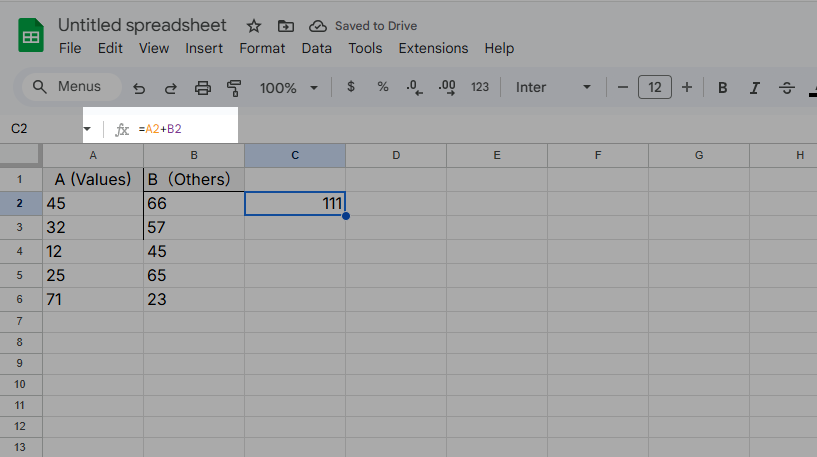Click the Redo arrow icon

coord(170,88)
